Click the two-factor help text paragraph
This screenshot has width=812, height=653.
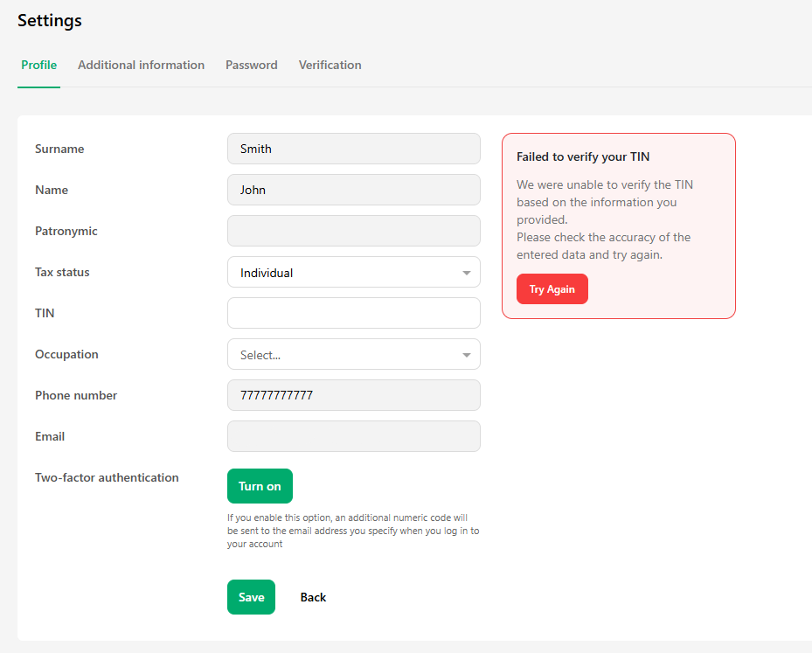point(353,531)
